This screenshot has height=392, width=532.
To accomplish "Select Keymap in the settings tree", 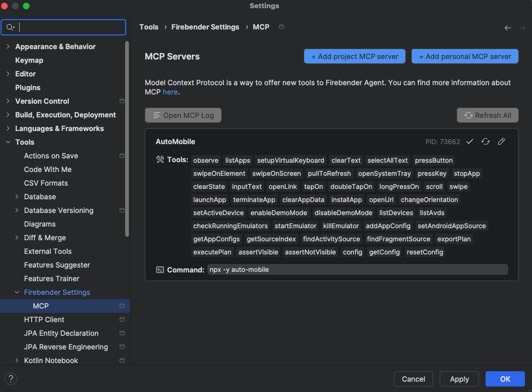I will coord(29,61).
